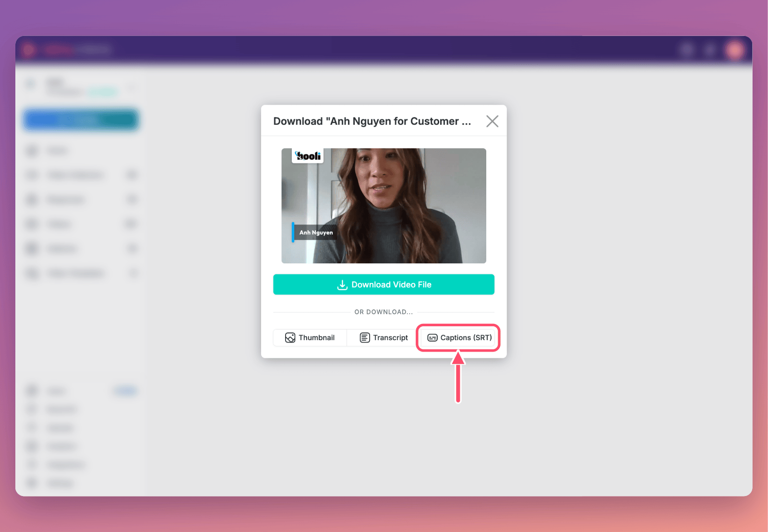Click the blurred header icon beside avatar
The width and height of the screenshot is (768, 532).
[710, 50]
